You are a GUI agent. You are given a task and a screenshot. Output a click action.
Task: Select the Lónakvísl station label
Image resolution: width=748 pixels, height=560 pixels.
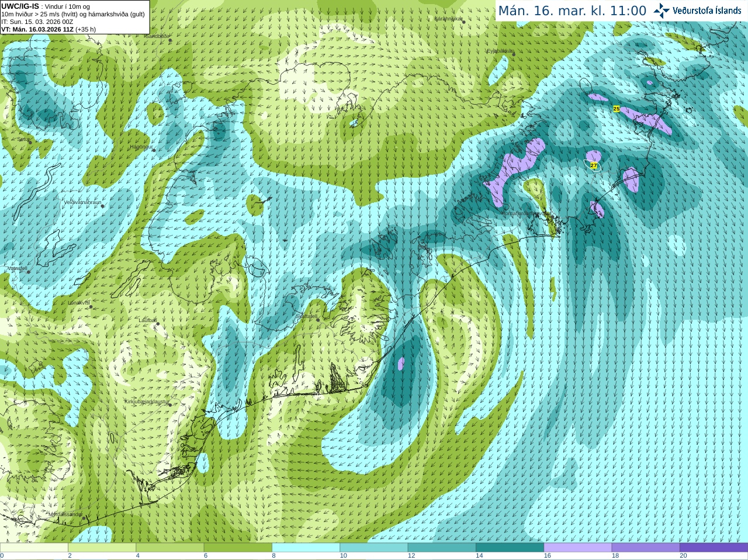tap(79, 303)
